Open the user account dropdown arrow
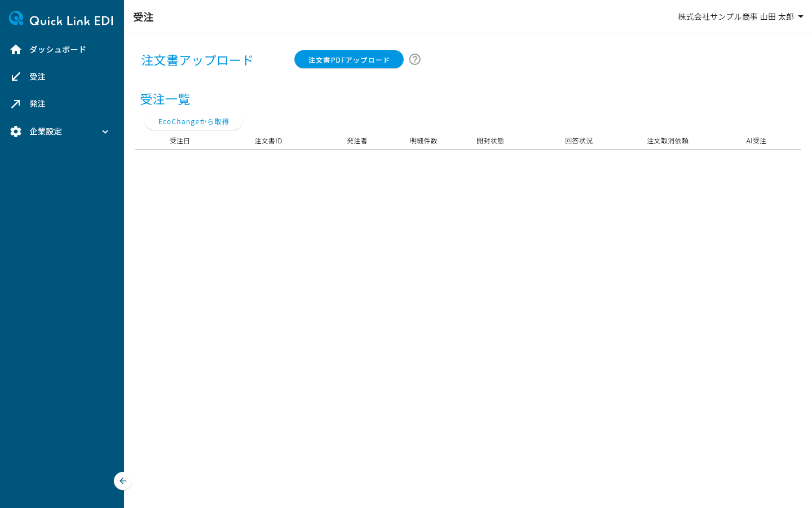The width and height of the screenshot is (812, 508). pos(801,17)
